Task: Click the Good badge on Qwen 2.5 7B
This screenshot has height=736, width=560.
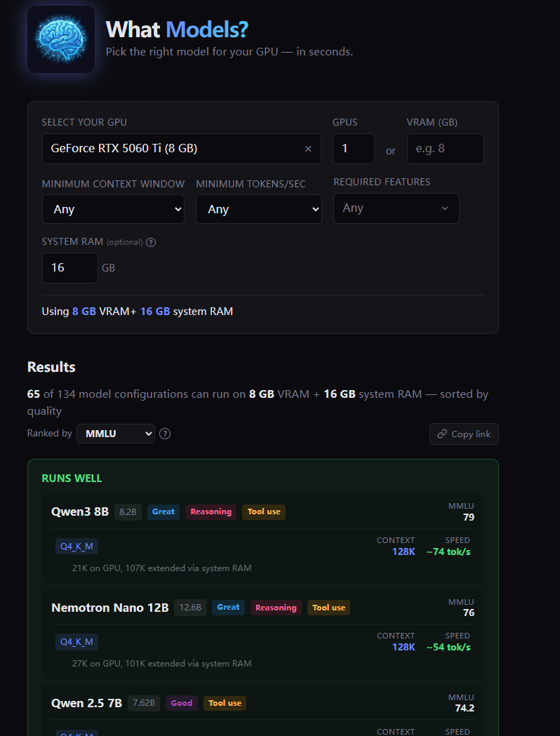Action: coord(181,703)
